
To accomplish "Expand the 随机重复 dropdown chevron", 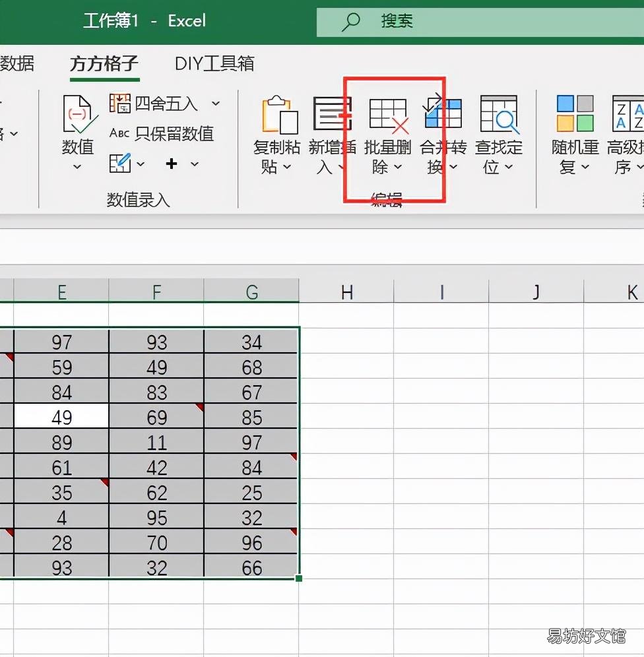I will (x=585, y=167).
